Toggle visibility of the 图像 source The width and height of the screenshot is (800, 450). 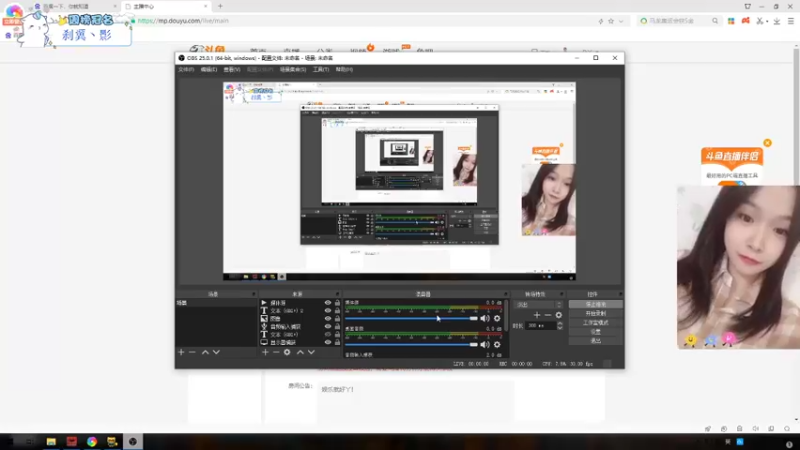pos(328,318)
